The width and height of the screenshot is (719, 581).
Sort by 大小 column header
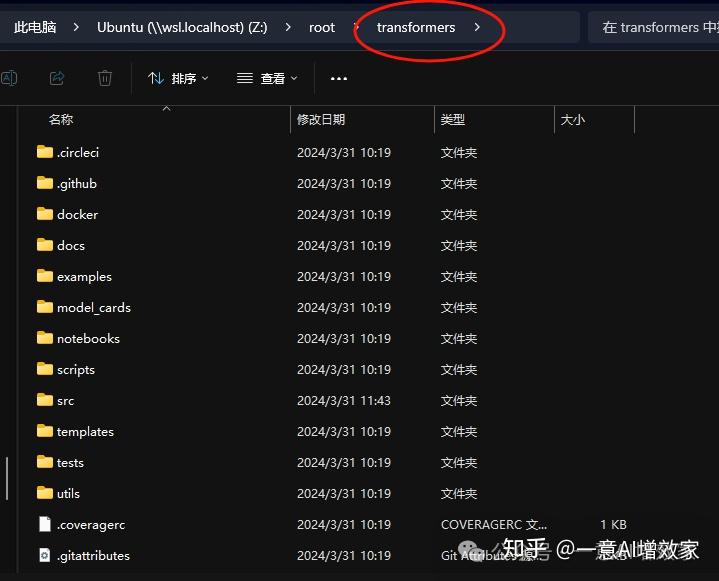coord(573,120)
